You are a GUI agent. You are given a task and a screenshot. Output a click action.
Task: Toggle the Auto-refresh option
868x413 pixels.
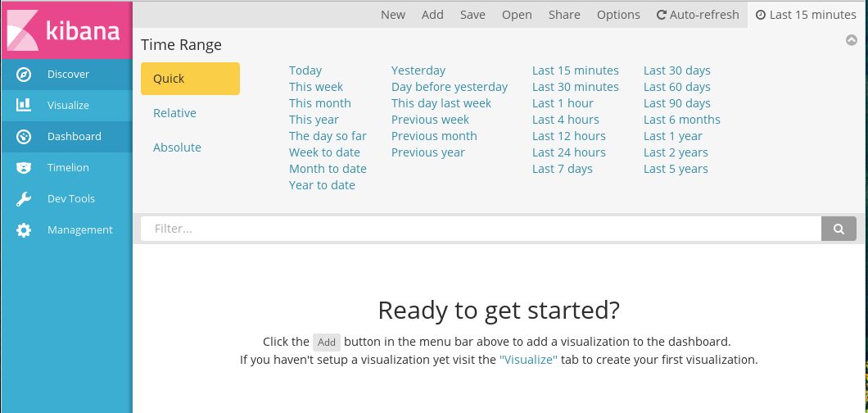click(698, 15)
